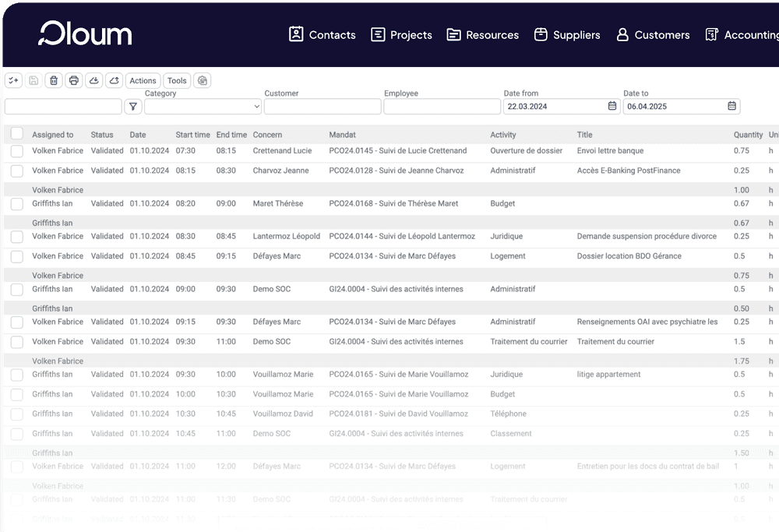
Task: Click the print icon in toolbar
Action: click(74, 80)
